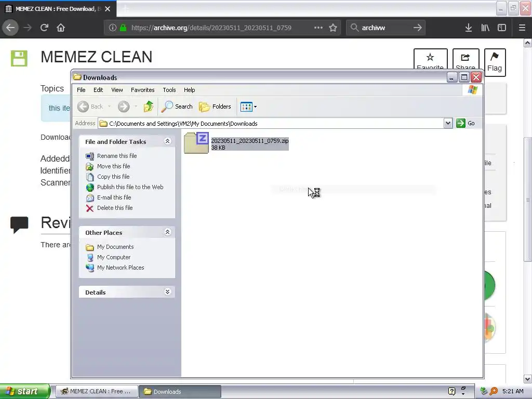This screenshot has height=399, width=532.
Task: Open My Documents from Other Places
Action: (115, 247)
